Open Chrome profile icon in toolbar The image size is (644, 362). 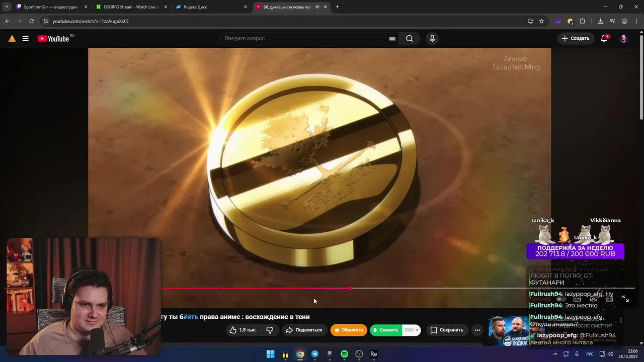(x=624, y=21)
